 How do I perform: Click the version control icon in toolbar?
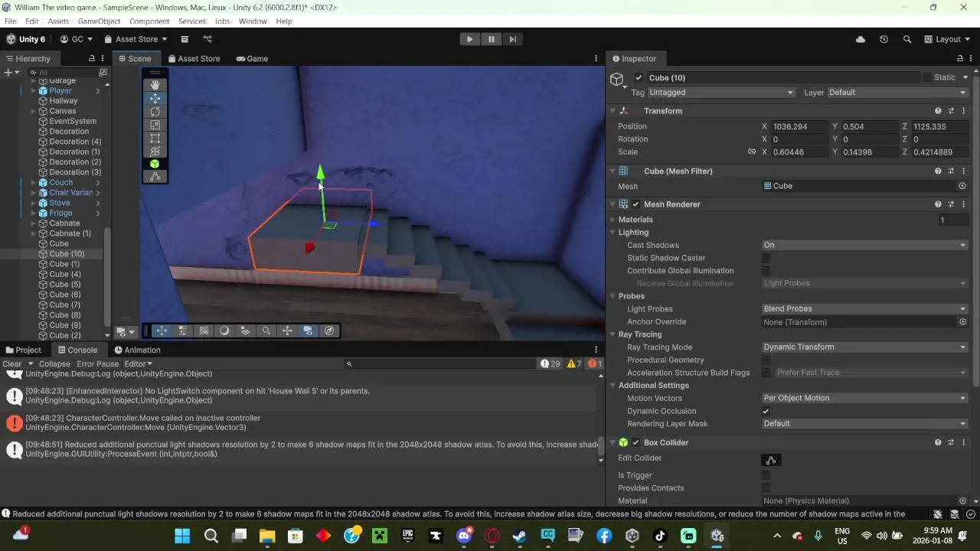(x=207, y=39)
